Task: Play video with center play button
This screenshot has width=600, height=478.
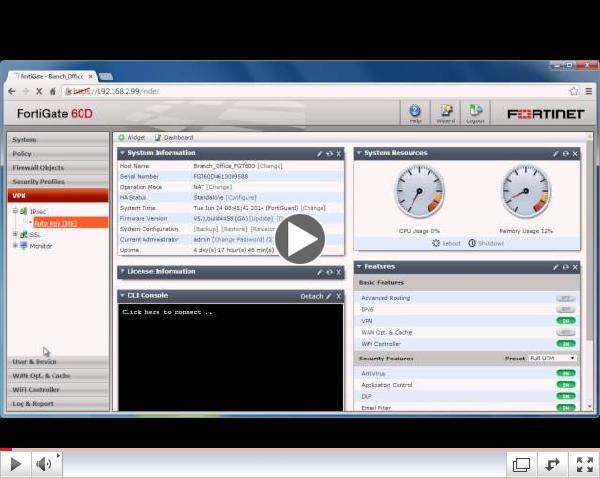Action: click(300, 239)
